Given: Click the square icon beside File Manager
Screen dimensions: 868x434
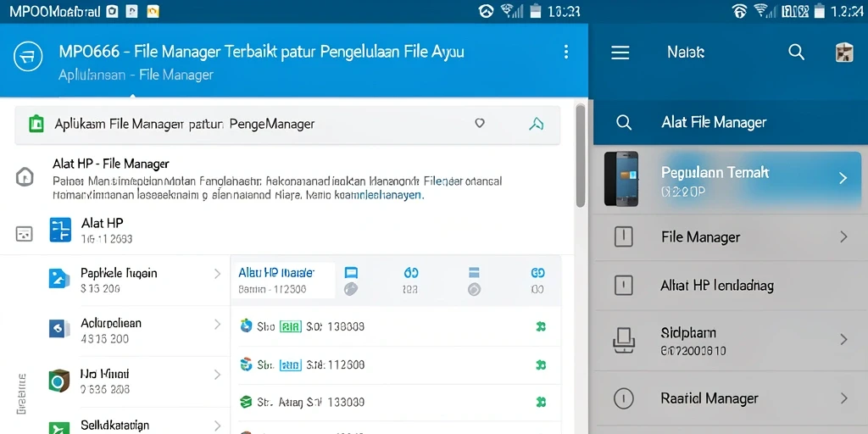Looking at the screenshot, I should [x=624, y=237].
